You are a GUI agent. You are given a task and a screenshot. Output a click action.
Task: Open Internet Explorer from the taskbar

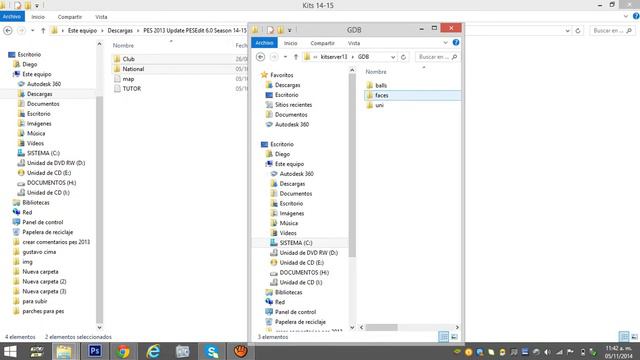(x=153, y=351)
